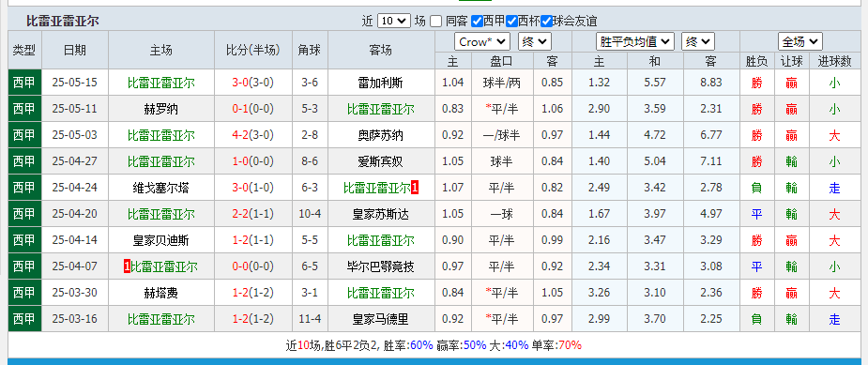
Task: Click the date 25-03-30
Action: pyautogui.click(x=75, y=293)
